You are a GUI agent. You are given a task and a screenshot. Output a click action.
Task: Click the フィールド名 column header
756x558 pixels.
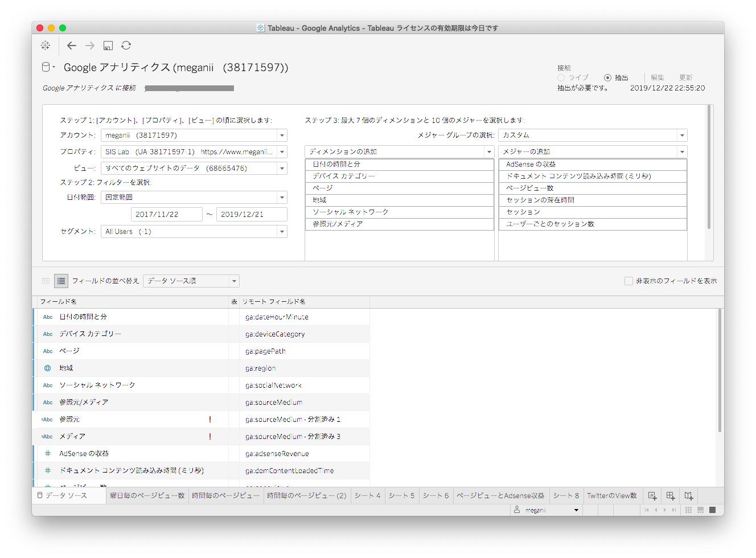click(133, 302)
